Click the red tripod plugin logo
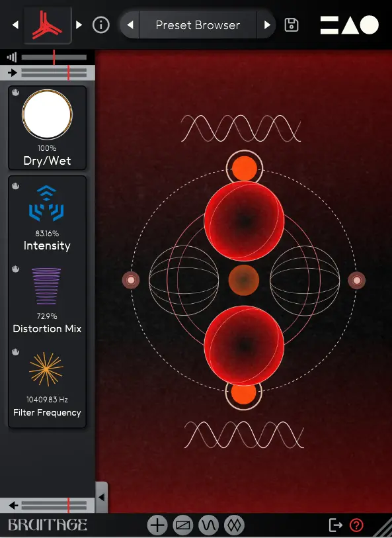This screenshot has height=538, width=392. 48,25
